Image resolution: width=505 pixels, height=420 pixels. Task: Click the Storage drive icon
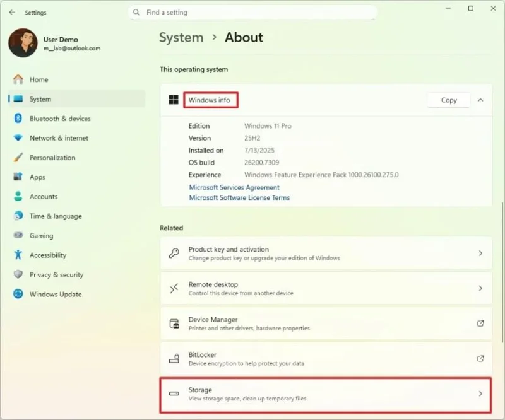174,394
